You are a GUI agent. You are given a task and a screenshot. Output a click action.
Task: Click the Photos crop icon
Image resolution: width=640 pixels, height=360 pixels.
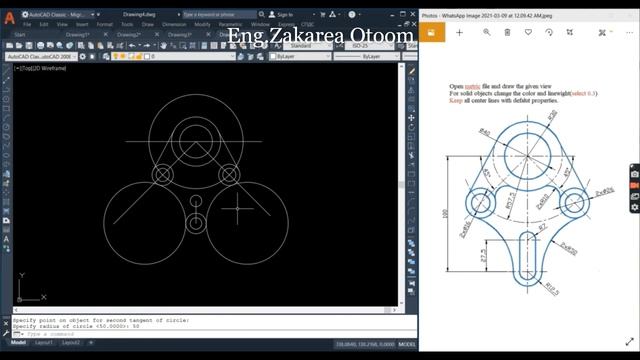[570, 32]
